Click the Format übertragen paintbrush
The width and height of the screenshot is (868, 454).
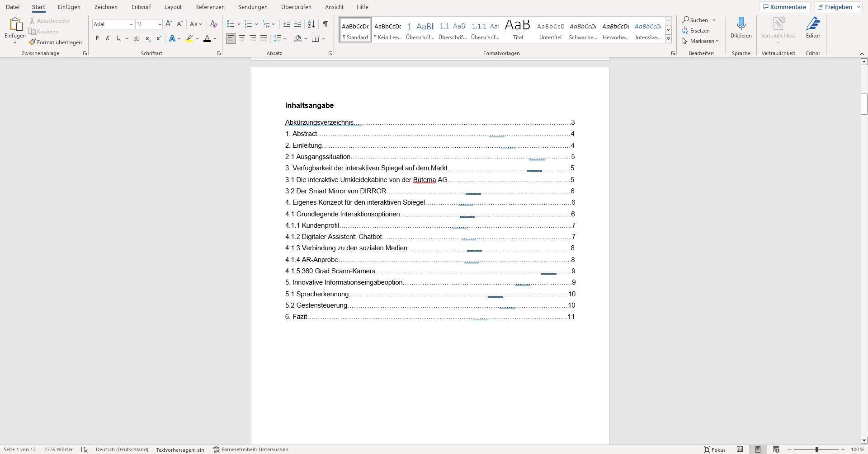click(x=55, y=42)
